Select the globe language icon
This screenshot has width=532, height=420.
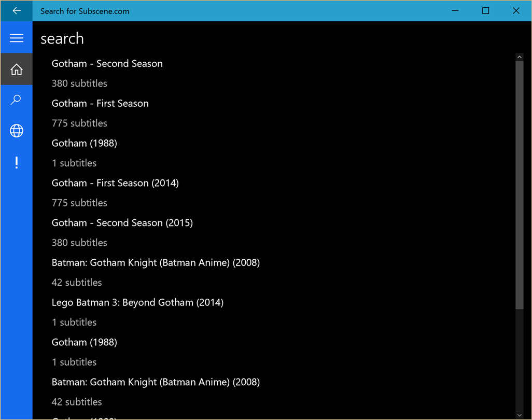(17, 131)
